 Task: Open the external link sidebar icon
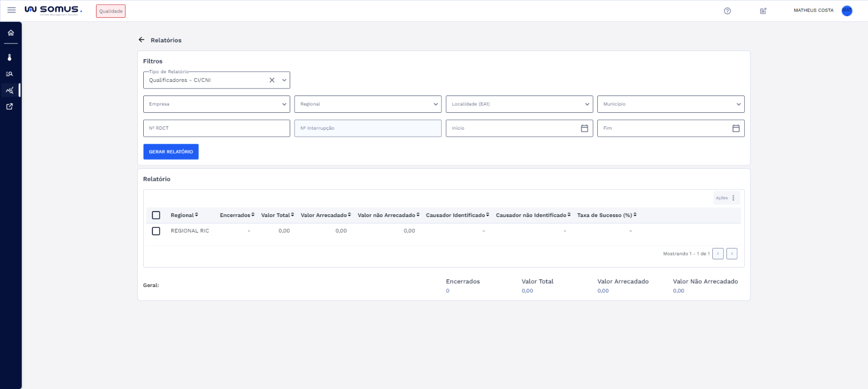10,107
